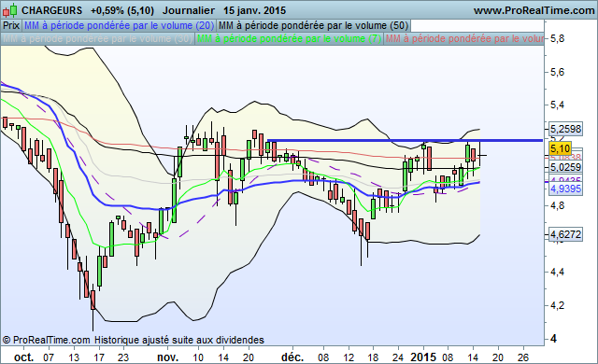Click the thick blue horizontal resistance line

click(405, 141)
